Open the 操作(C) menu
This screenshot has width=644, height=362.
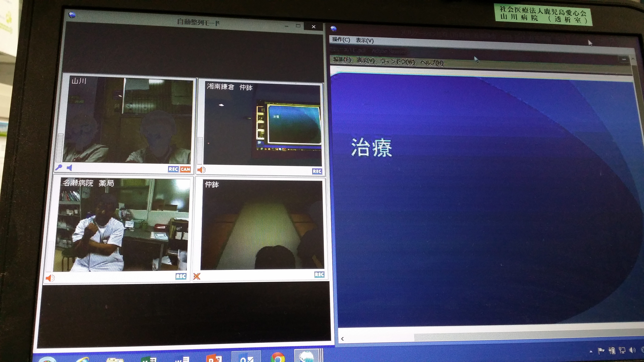click(341, 39)
